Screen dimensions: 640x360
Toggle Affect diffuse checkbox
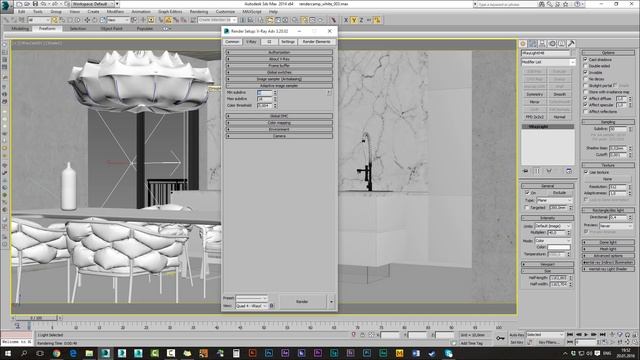(585, 99)
